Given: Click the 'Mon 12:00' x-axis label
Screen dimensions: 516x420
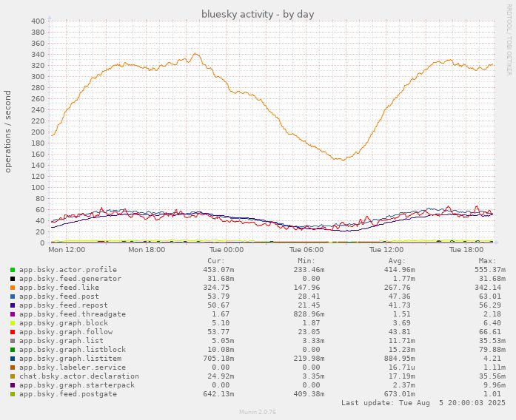Looking at the screenshot, I should pos(67,250).
